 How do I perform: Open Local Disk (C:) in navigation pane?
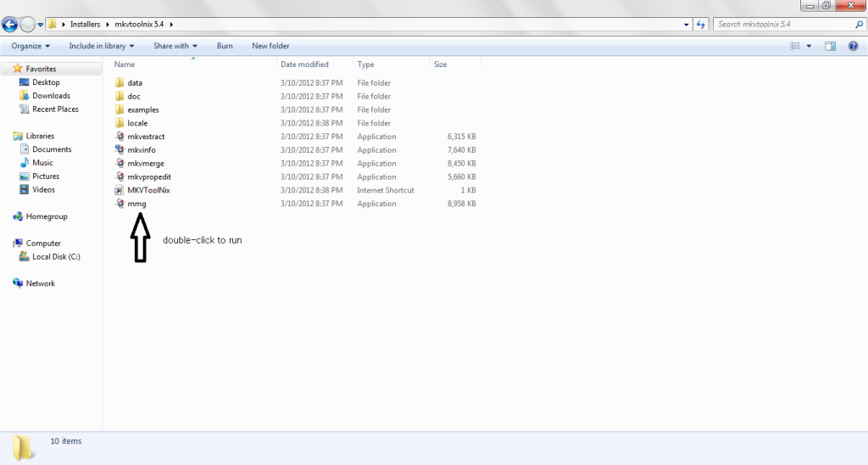[x=56, y=256]
